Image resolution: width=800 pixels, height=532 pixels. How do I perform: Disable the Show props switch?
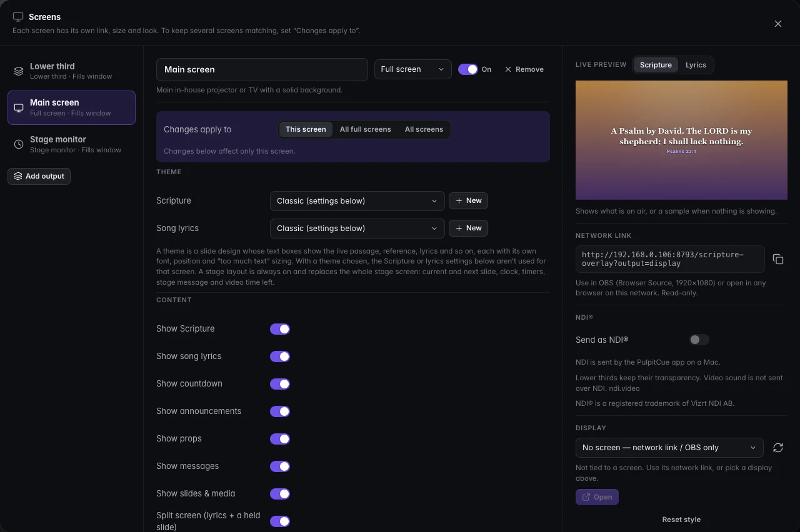coord(280,439)
